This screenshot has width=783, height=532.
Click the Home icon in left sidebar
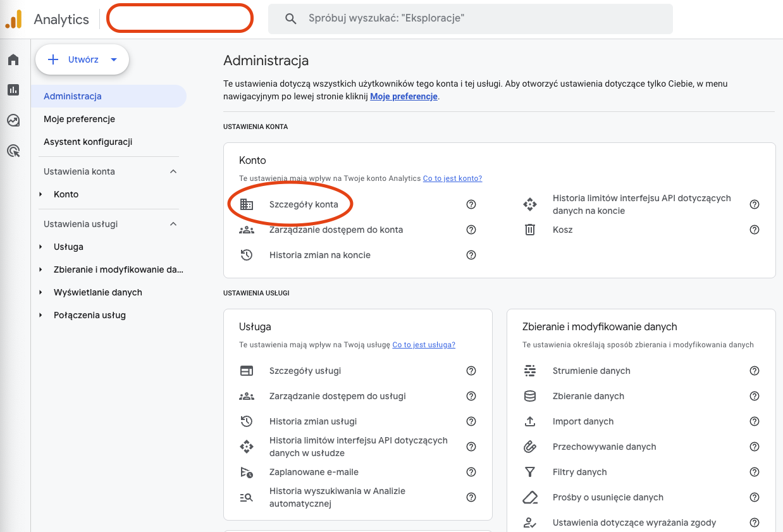13,59
